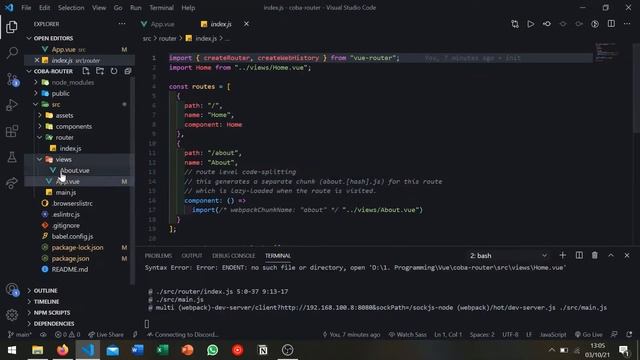Switch to the OUTPUT panel tab
The width and height of the screenshot is (640, 360).
point(192,256)
